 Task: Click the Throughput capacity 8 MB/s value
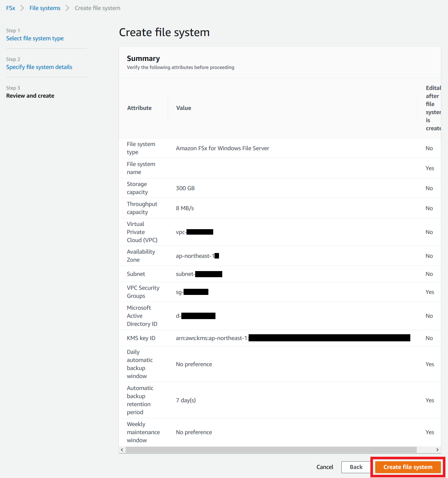point(185,208)
